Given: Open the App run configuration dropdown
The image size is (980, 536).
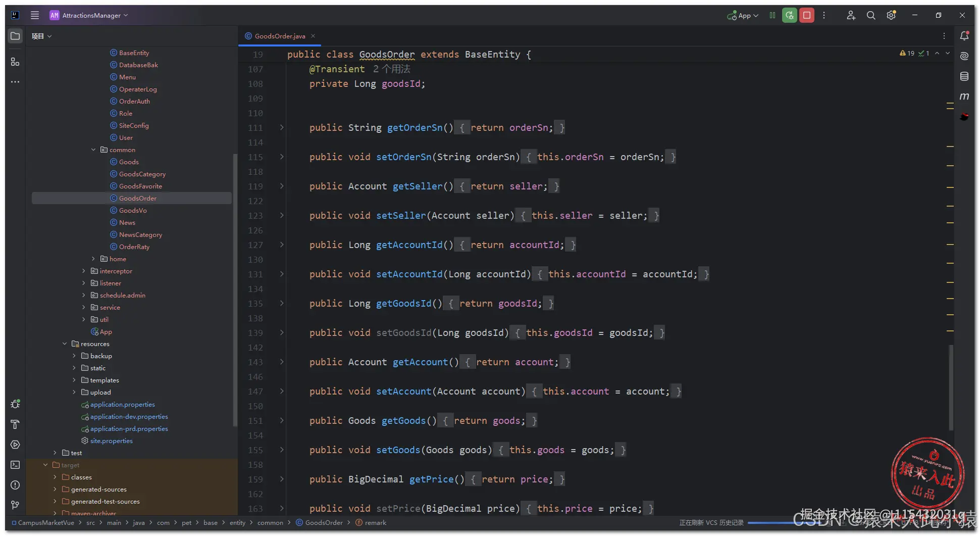Looking at the screenshot, I should [x=743, y=15].
